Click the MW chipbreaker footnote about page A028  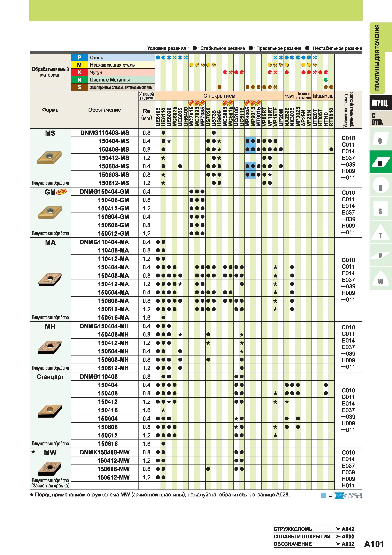tap(160, 495)
